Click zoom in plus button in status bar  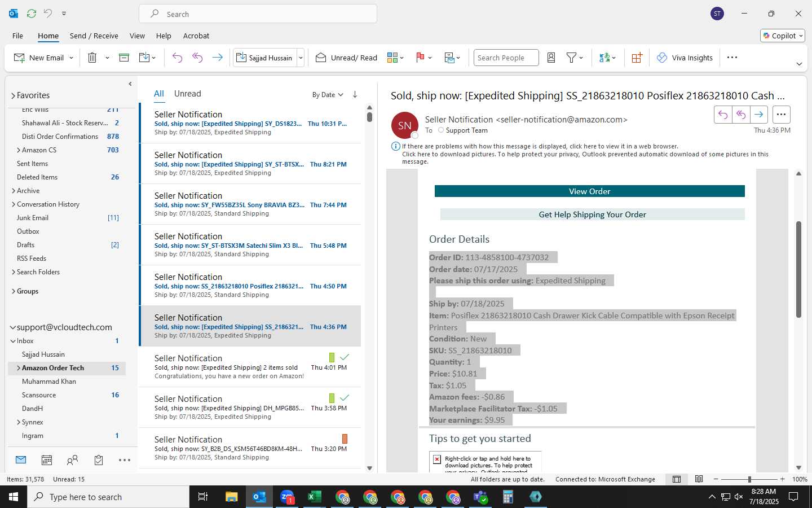[782, 479]
